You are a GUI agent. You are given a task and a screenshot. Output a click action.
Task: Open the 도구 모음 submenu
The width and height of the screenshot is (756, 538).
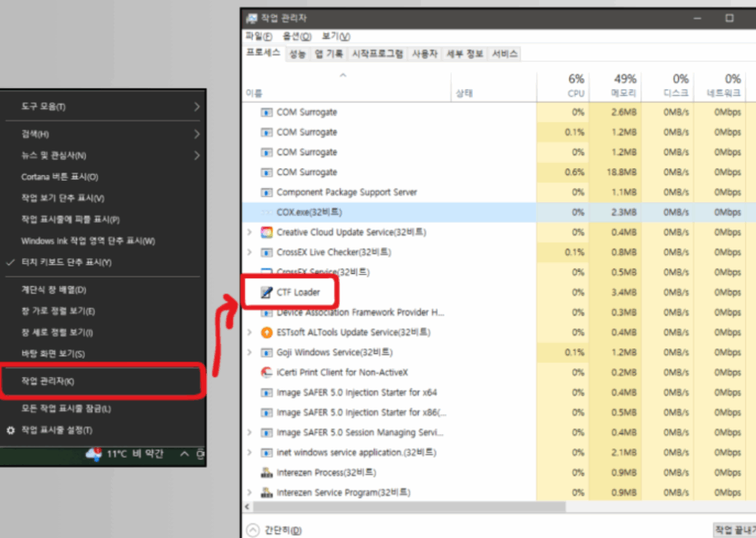102,106
